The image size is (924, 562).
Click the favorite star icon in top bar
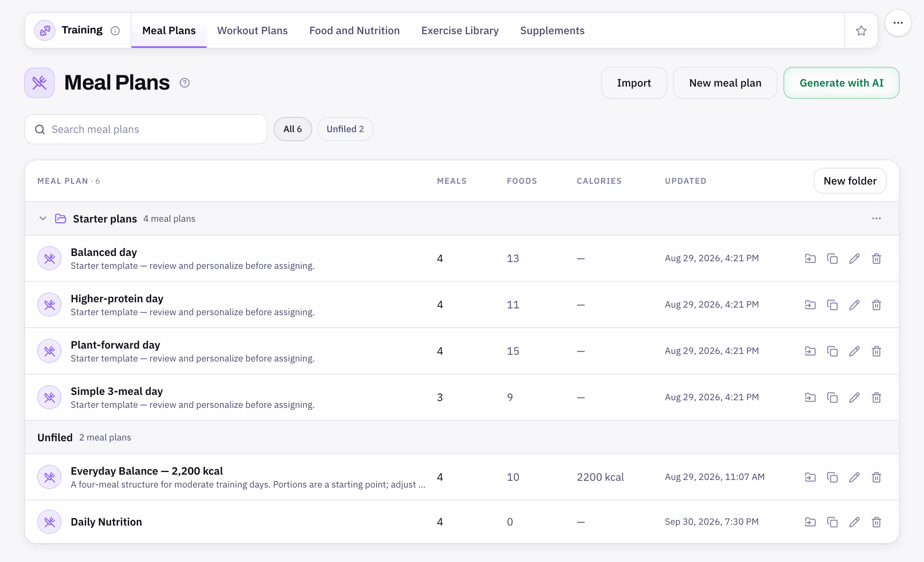point(861,30)
